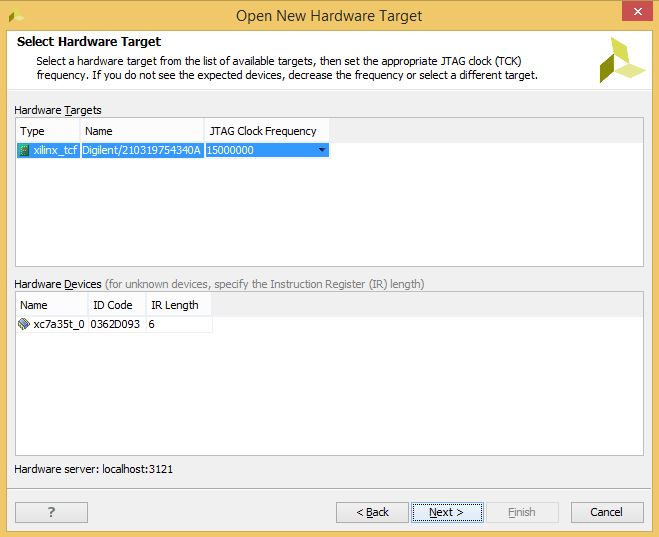Image resolution: width=659 pixels, height=537 pixels.
Task: Click the xc7a35t_0 device chip icon
Action: pyautogui.click(x=24, y=324)
